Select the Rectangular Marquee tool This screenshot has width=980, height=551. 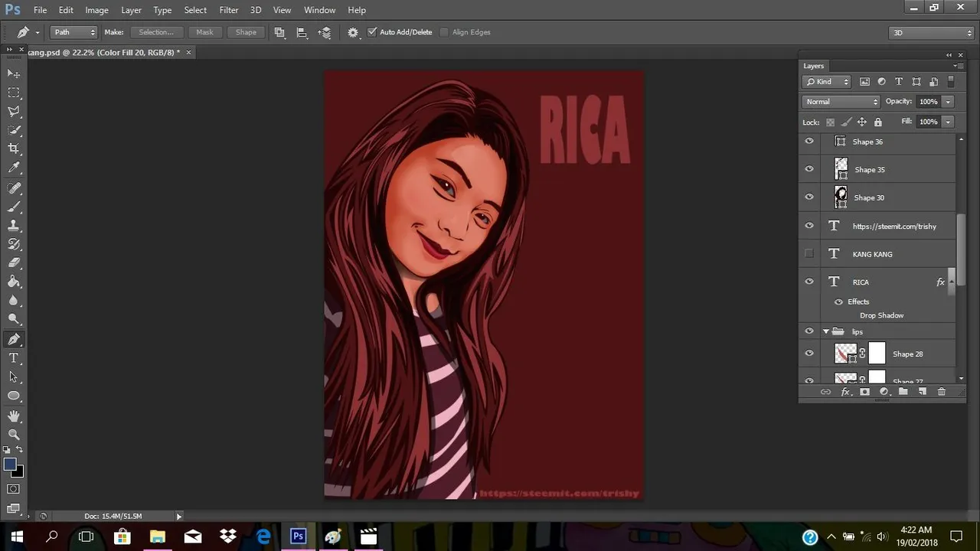(14, 93)
